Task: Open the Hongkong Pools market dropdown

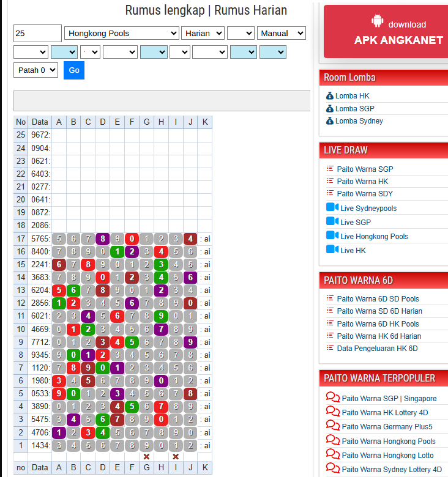Action: point(122,33)
